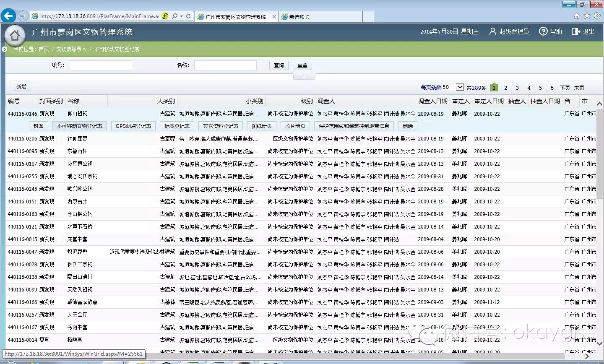The image size is (604, 364).
Task: Click the 查询 search button
Action: click(x=279, y=65)
